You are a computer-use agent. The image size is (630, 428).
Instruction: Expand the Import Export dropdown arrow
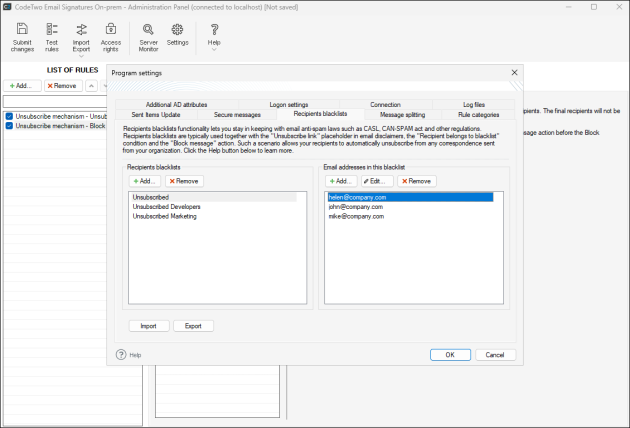(x=81, y=56)
